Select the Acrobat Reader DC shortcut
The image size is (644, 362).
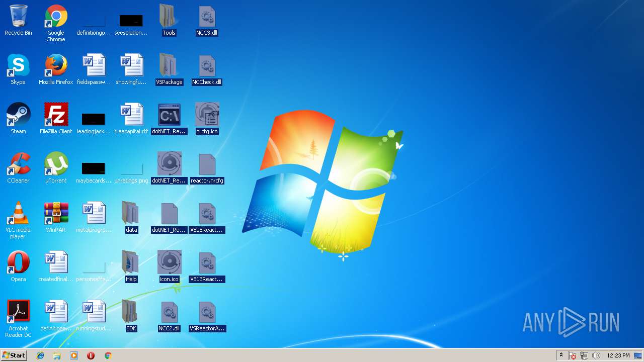(x=18, y=319)
